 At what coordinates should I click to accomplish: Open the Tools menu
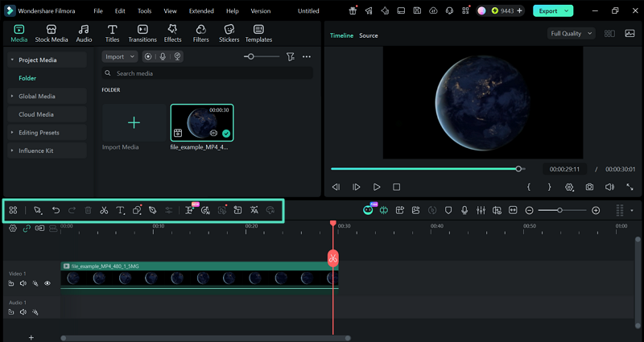tap(145, 11)
